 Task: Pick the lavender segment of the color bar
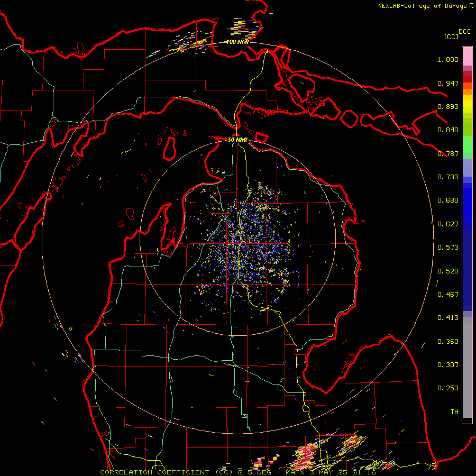click(x=467, y=168)
